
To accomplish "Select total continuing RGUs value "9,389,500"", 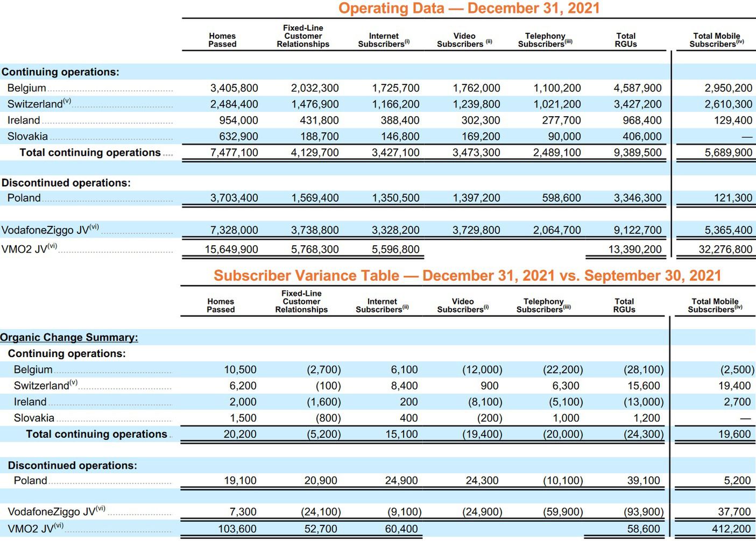I will pyautogui.click(x=638, y=152).
